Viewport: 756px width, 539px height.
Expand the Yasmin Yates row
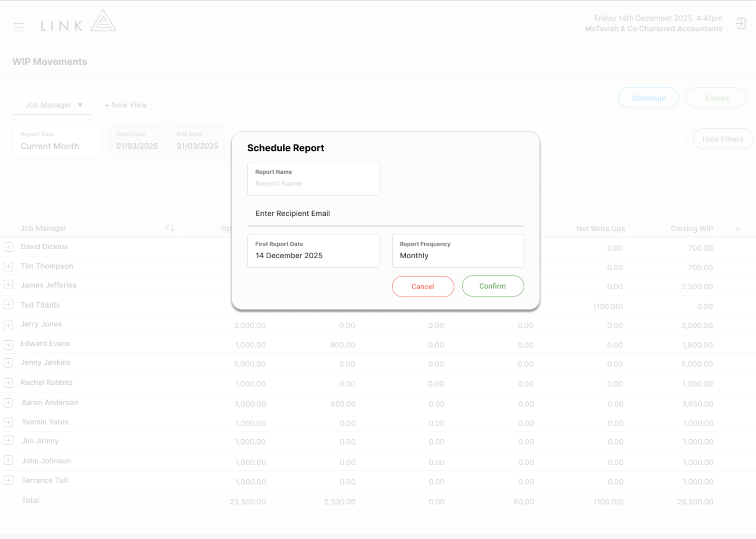tap(8, 422)
